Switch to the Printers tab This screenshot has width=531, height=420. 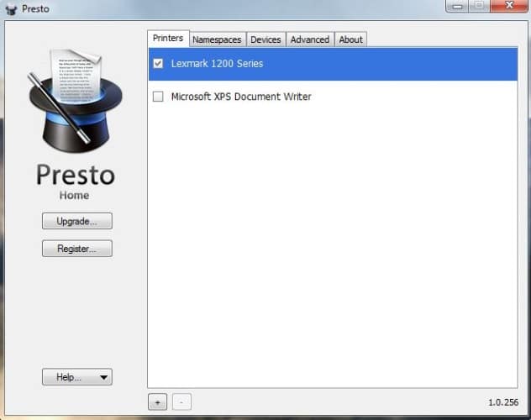pyautogui.click(x=168, y=39)
